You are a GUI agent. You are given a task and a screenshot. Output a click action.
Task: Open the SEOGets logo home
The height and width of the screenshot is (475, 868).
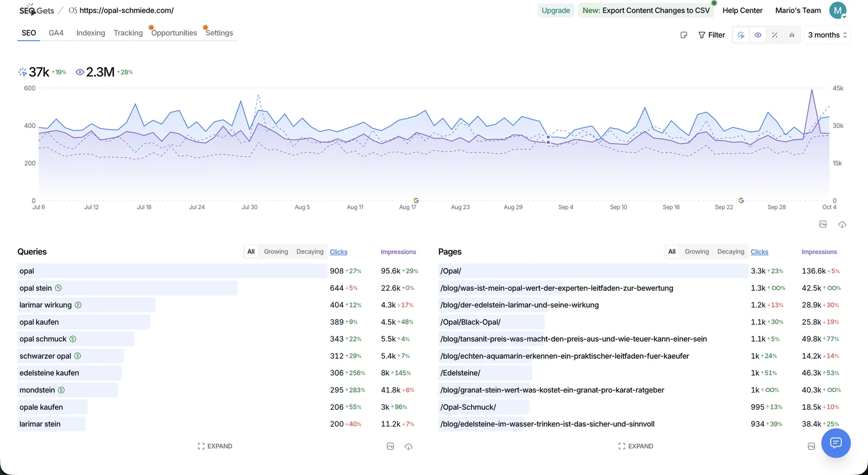click(36, 10)
